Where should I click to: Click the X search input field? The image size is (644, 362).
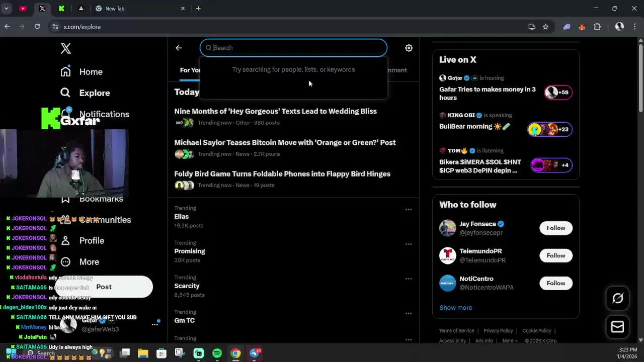[293, 48]
